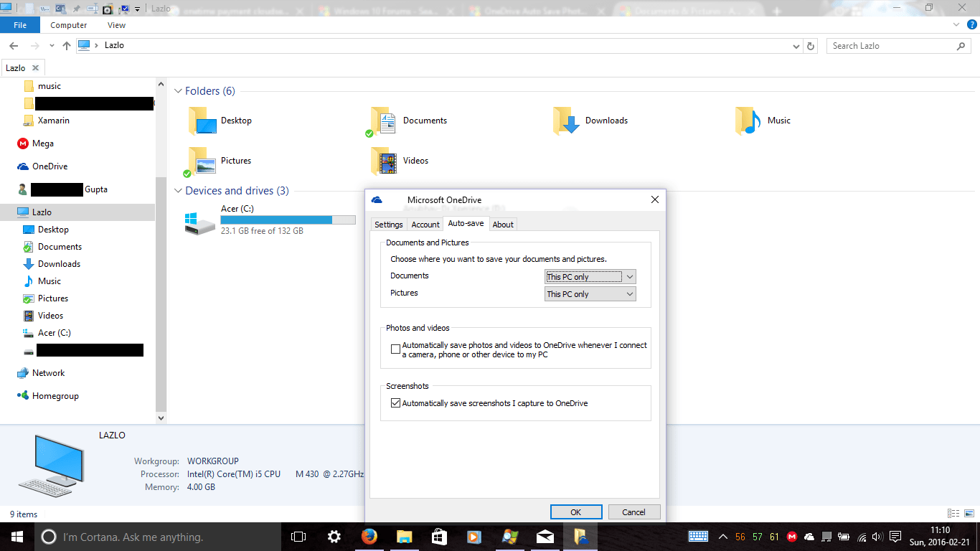
Task: Select the volume speaker icon in tray
Action: click(877, 537)
